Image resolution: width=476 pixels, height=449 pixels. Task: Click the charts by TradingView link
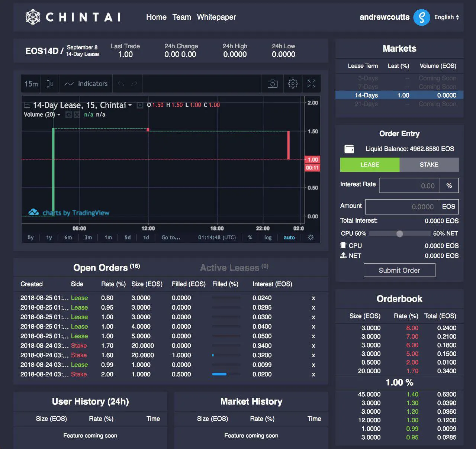(69, 213)
